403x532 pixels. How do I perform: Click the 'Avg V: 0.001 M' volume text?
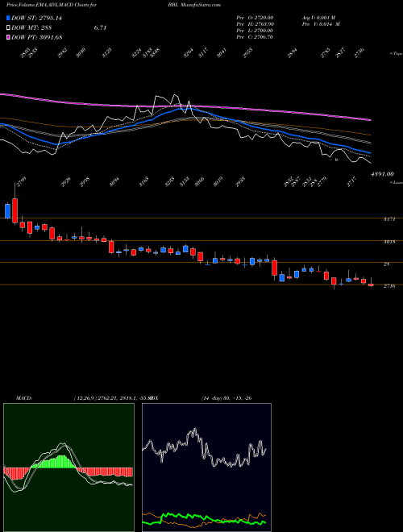coord(318,17)
